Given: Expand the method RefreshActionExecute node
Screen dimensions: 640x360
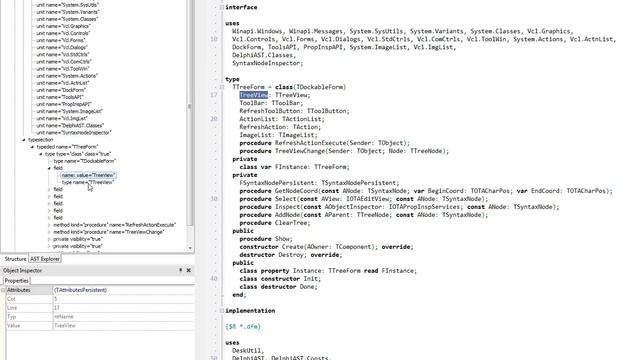Looking at the screenshot, I should (x=49, y=225).
